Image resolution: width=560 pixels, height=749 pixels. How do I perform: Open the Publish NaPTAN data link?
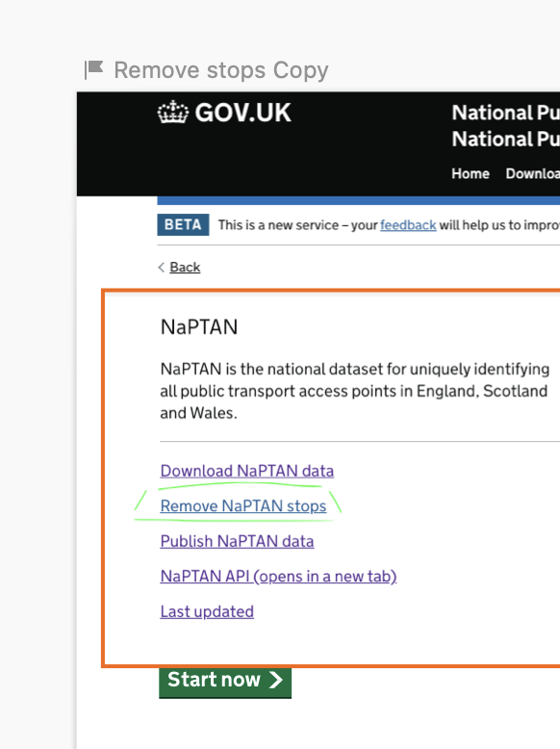click(x=238, y=541)
